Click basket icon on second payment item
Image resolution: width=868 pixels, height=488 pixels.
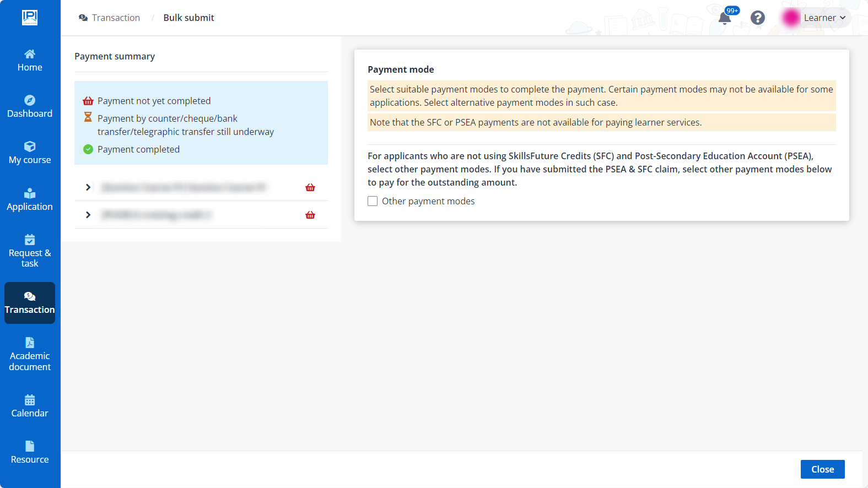310,215
